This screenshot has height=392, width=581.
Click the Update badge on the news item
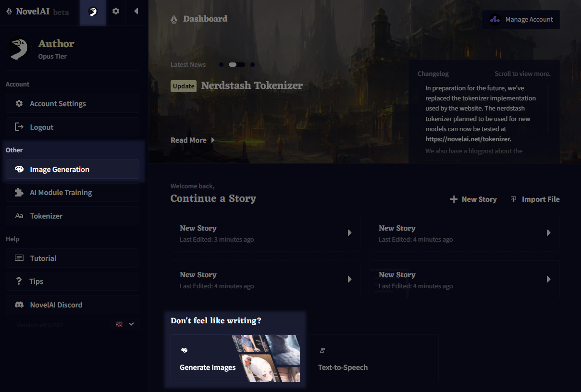click(x=184, y=86)
